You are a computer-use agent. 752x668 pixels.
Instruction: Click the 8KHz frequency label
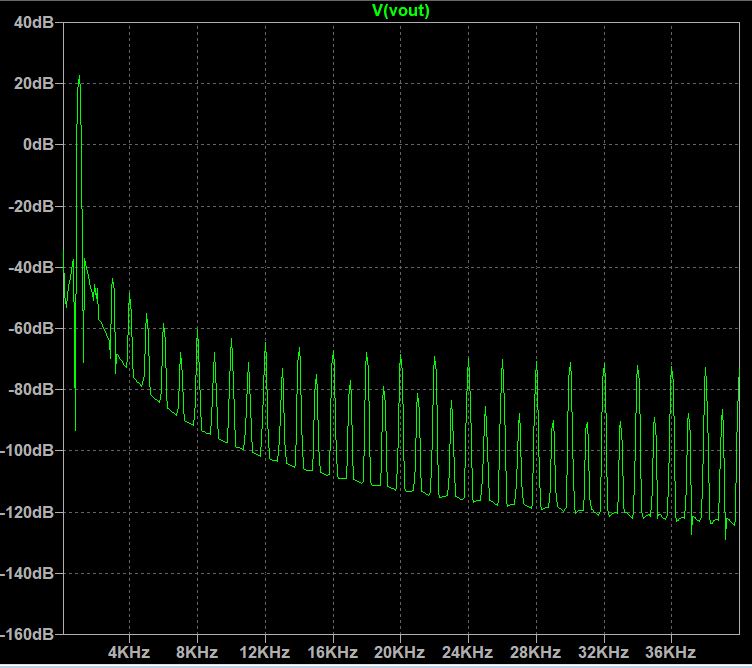[x=197, y=652]
